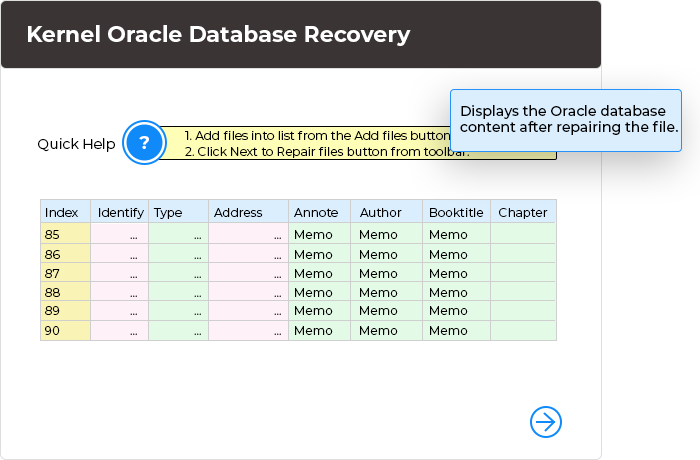Select the Chapter column header

click(x=523, y=212)
